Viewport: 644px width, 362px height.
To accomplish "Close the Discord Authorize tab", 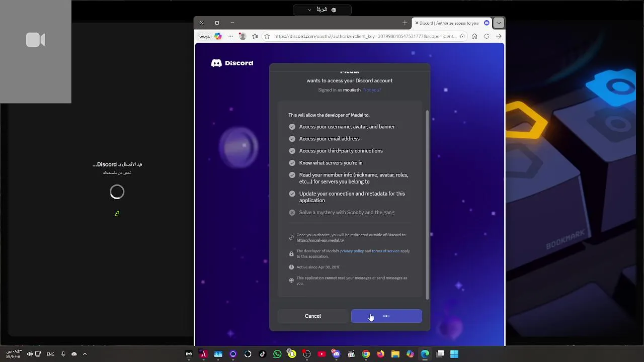I will (x=417, y=23).
